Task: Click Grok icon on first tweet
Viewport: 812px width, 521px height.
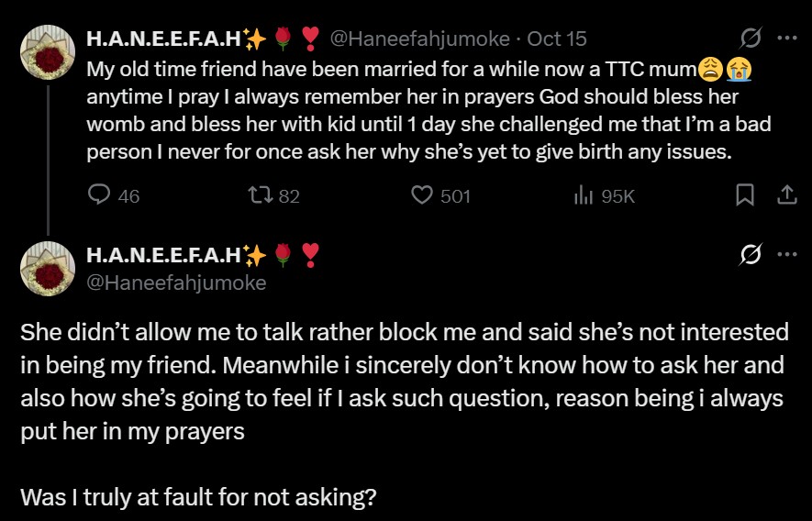Action: coord(751,39)
